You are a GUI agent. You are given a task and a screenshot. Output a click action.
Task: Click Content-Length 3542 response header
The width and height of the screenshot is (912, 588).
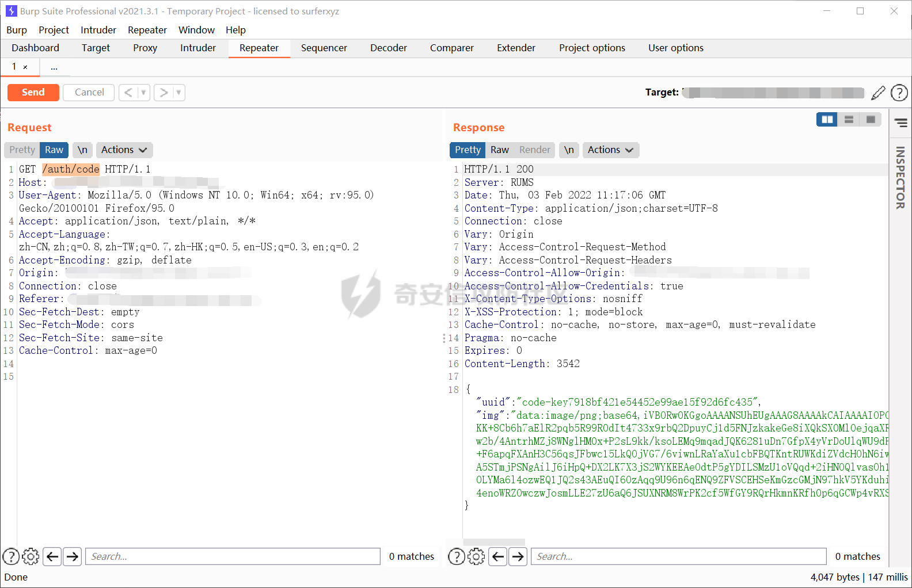522,364
